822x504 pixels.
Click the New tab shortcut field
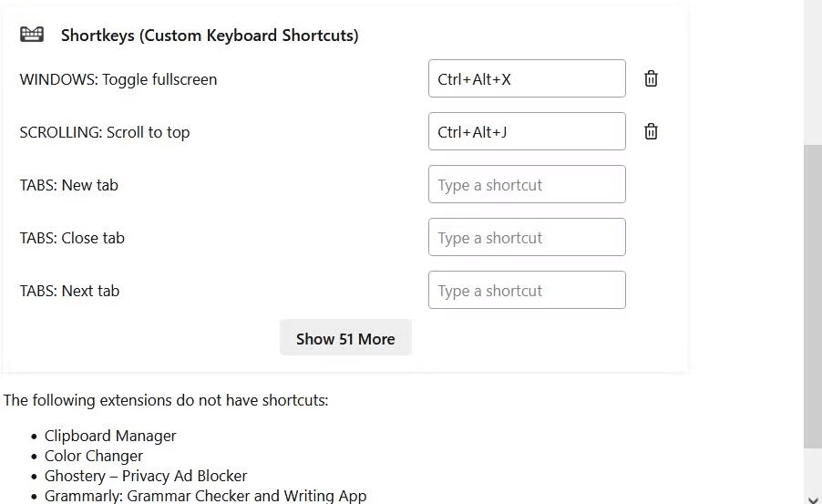coord(527,184)
